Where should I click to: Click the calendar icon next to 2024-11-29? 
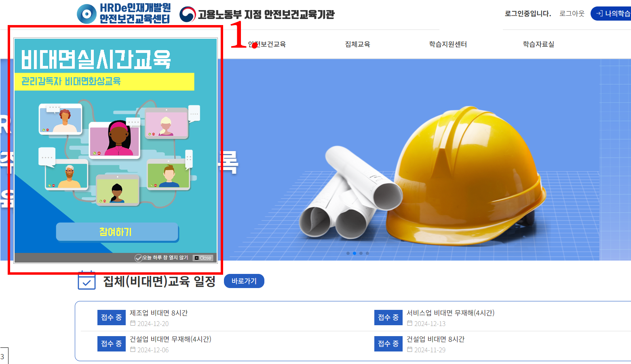coord(410,349)
